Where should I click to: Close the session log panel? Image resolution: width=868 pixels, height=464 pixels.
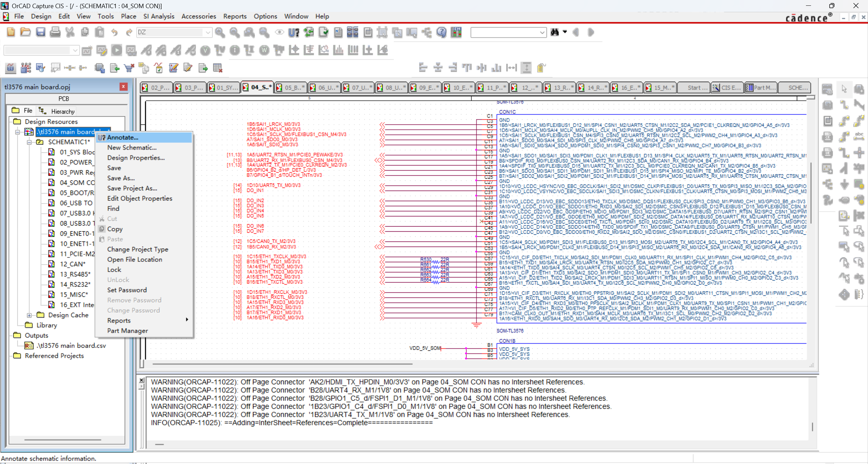click(142, 380)
